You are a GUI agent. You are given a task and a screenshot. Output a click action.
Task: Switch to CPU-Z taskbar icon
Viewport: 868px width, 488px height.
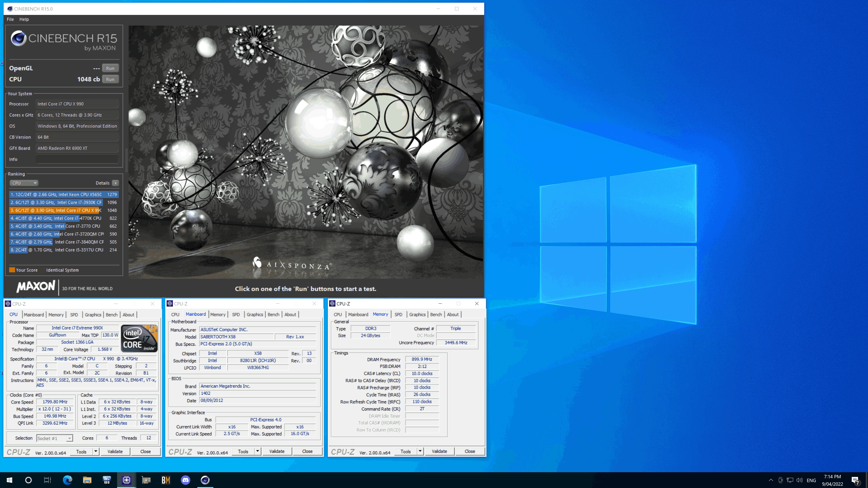pos(126,480)
